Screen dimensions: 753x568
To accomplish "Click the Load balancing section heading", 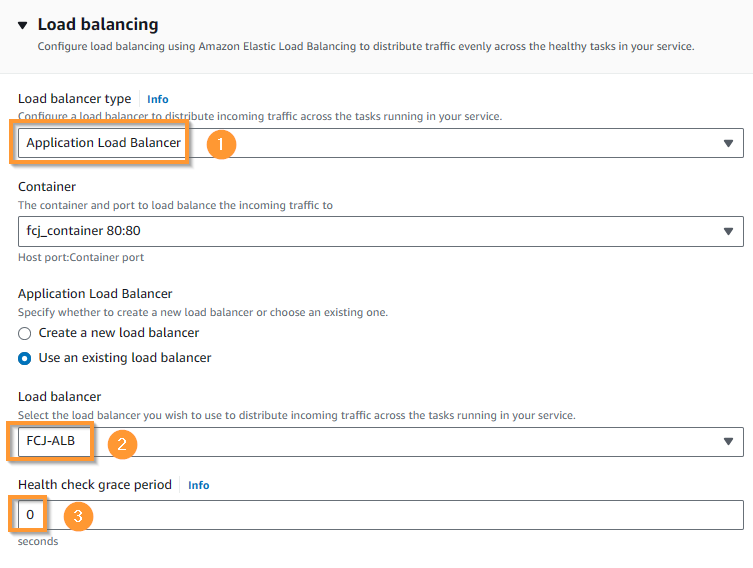I will tap(98, 24).
